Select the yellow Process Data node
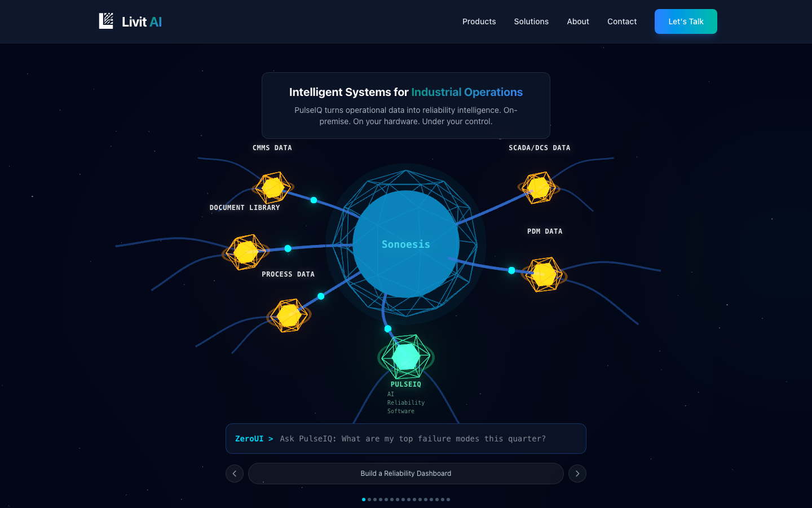 pos(289,316)
